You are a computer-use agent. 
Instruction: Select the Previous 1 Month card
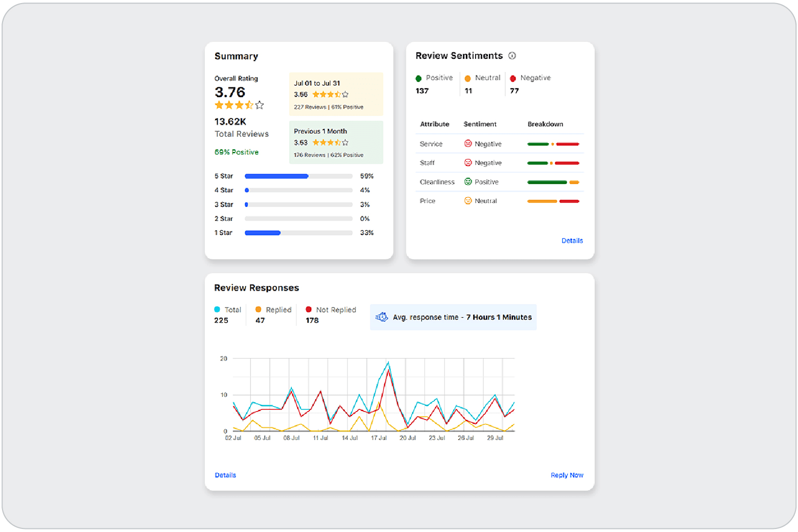pos(336,142)
